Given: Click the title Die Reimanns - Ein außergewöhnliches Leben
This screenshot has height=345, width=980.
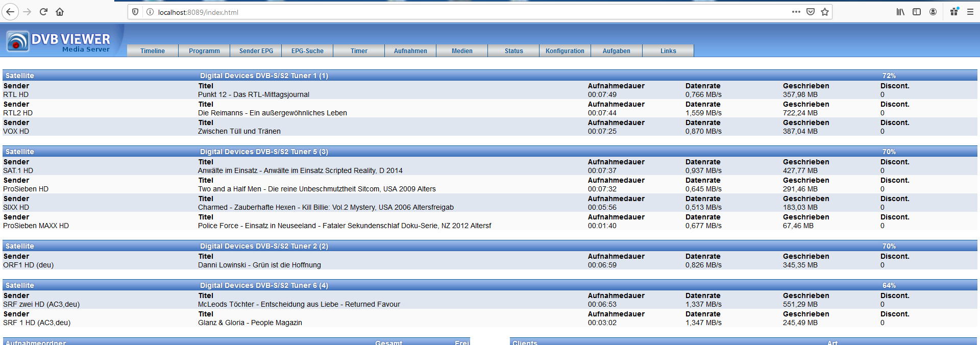Looking at the screenshot, I should pos(273,113).
